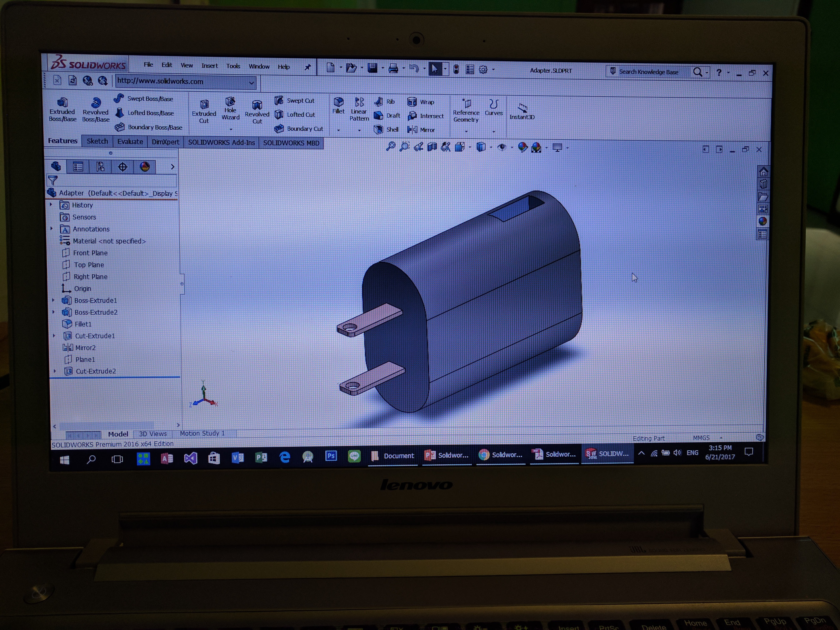Viewport: 840px width, 630px height.
Task: Expand the manager tabs chevron arrow
Action: (172, 167)
